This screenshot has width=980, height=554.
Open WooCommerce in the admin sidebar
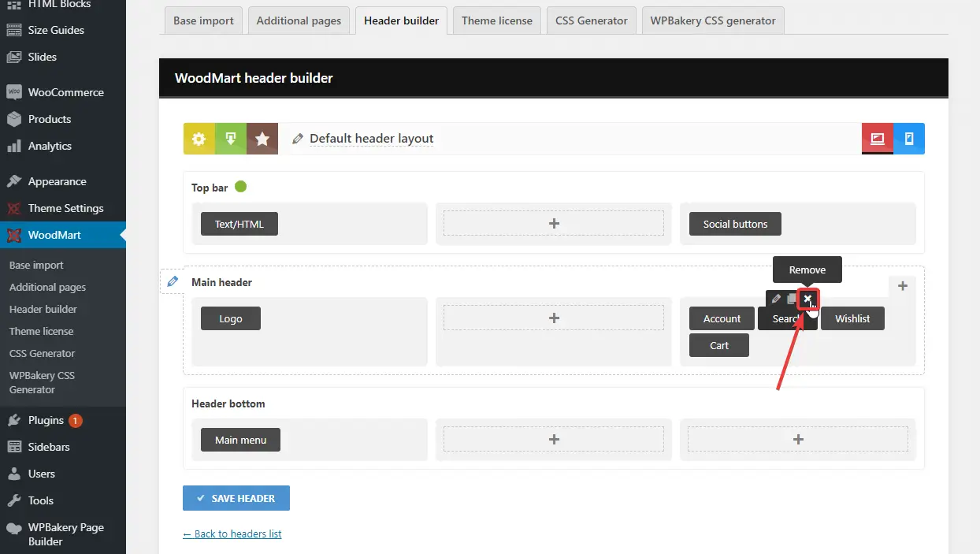click(65, 92)
